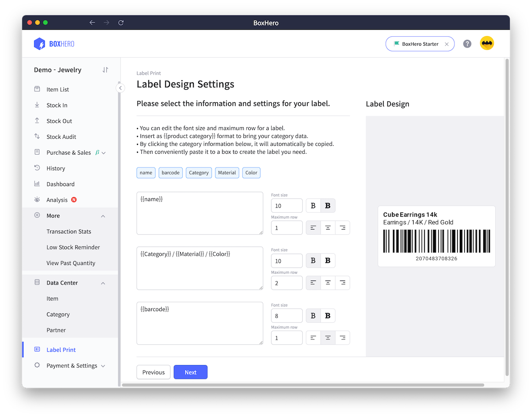Copy the Category tag chip
Image resolution: width=532 pixels, height=417 pixels.
(x=199, y=173)
